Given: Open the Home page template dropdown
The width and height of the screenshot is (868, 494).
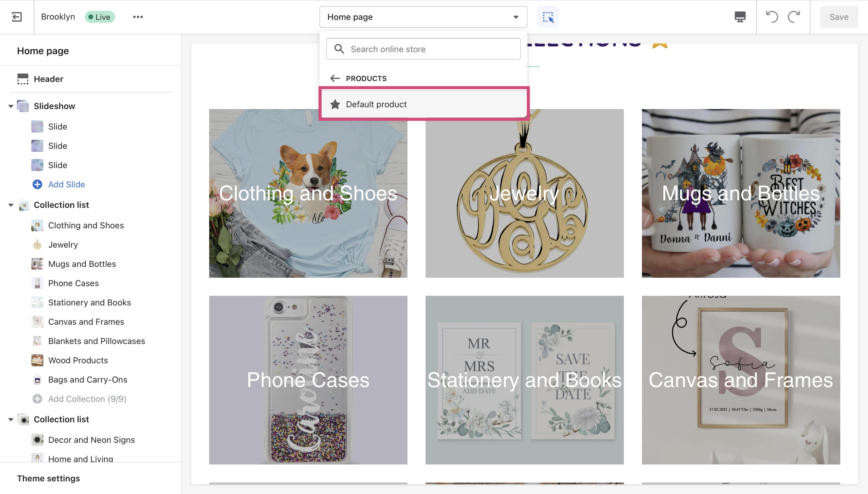Looking at the screenshot, I should 423,17.
